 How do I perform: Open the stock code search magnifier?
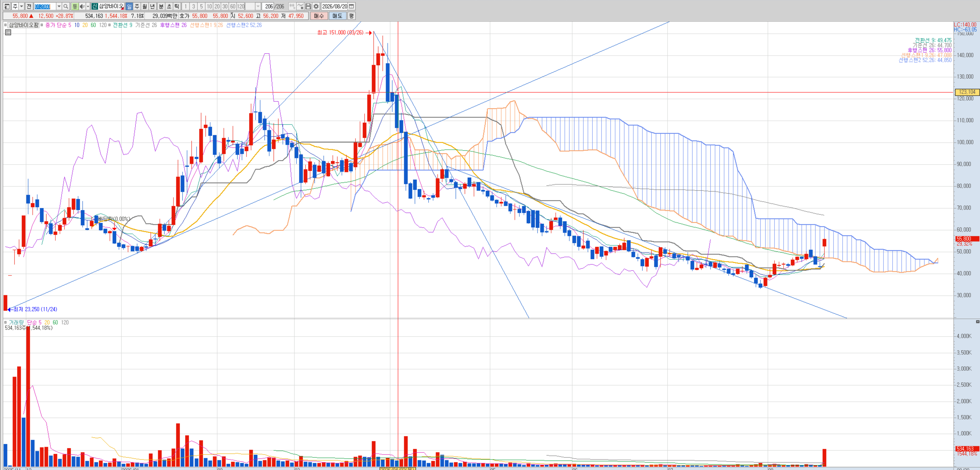pos(66,7)
